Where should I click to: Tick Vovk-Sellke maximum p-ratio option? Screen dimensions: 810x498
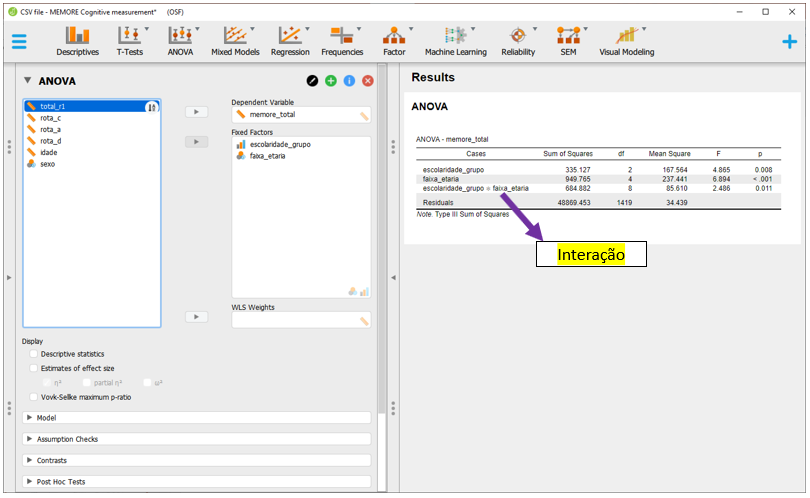35,397
